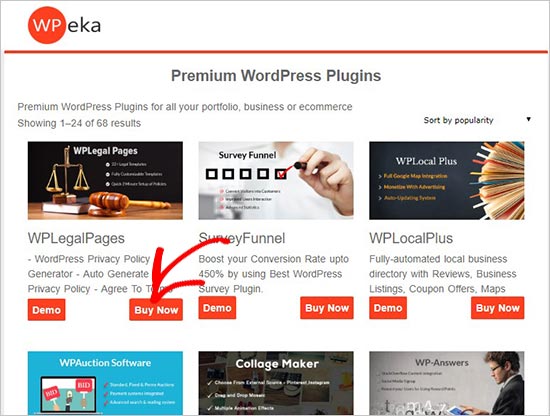Click the dropdown arrow beside Sort by popularity
This screenshot has height=416, width=550.
528,119
